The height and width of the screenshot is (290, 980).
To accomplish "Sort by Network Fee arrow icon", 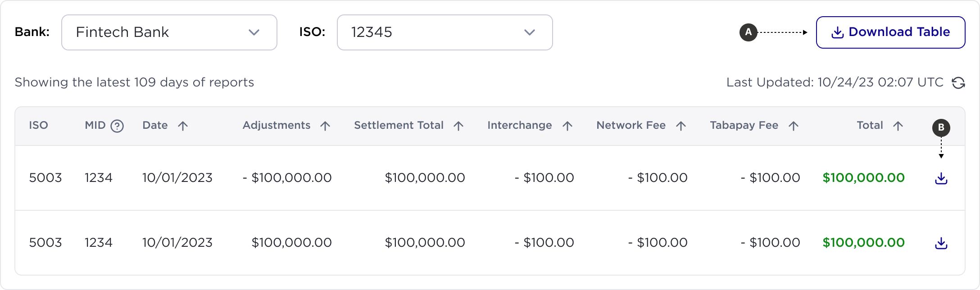I will coord(681,126).
